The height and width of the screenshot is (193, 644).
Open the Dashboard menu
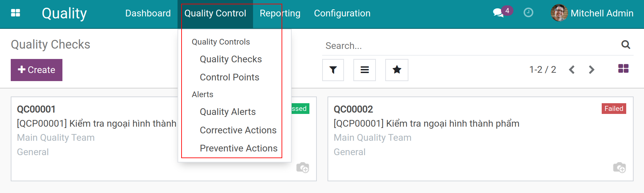pos(148,13)
